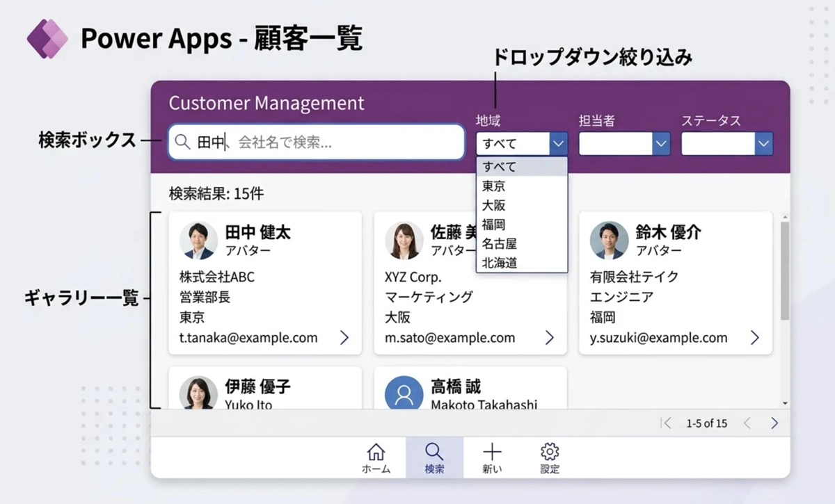Collapse the 地域 dropdown arrow
Viewport: 835px width, 504px height.
coord(558,144)
